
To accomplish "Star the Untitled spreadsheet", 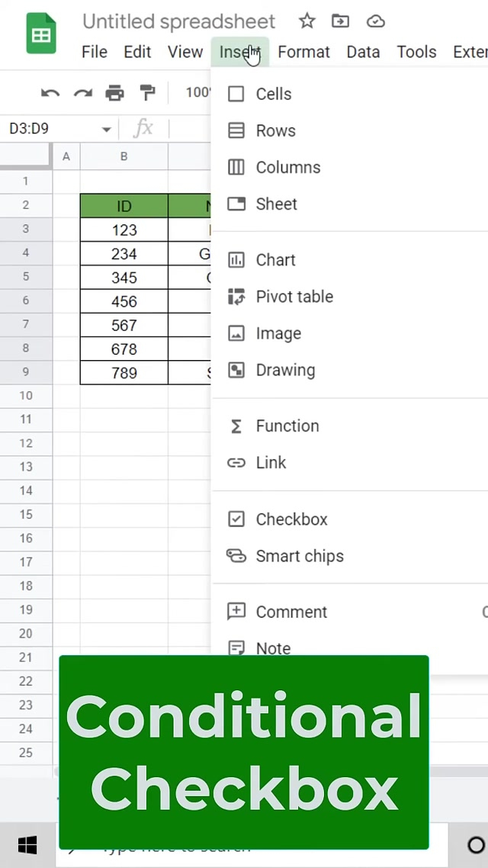I will [307, 21].
